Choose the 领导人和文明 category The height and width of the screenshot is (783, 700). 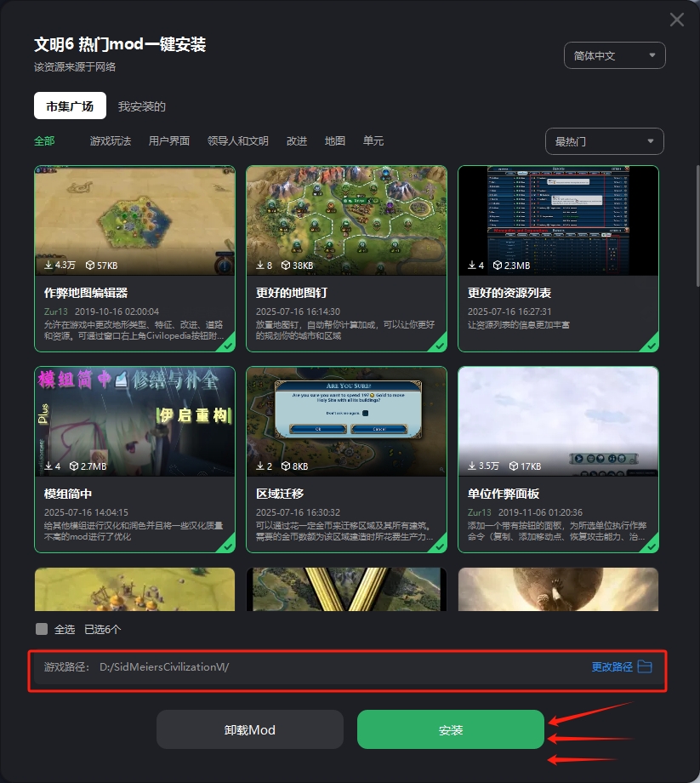pos(238,140)
